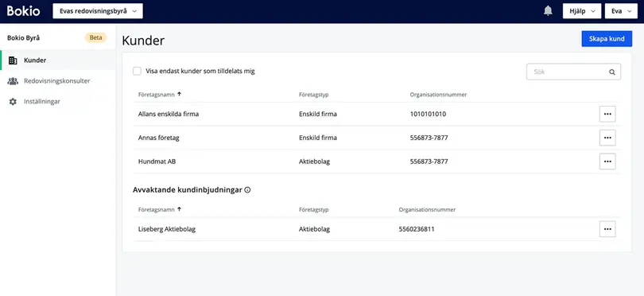The height and width of the screenshot is (296, 644).
Task: Select the Annas företag row
Action: [377, 138]
